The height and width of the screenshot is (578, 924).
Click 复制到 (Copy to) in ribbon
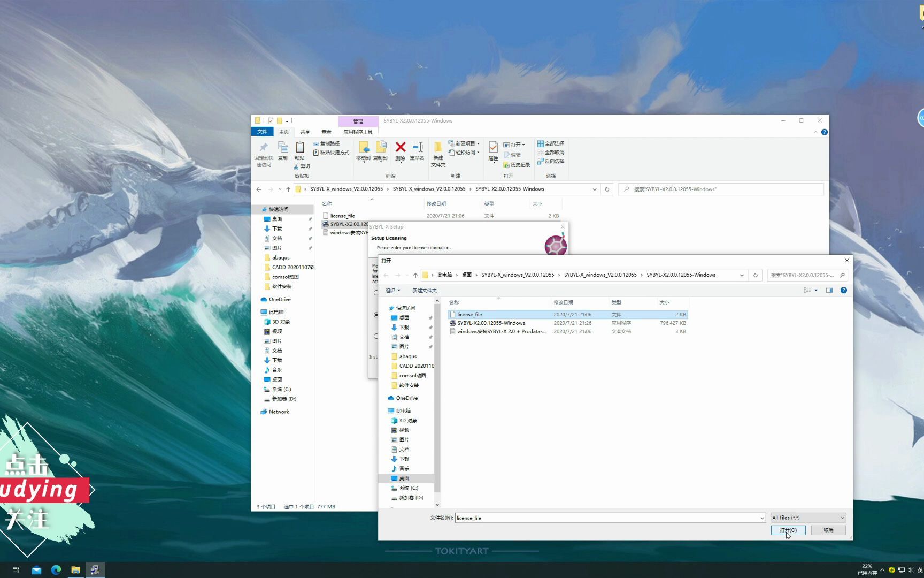pyautogui.click(x=380, y=151)
